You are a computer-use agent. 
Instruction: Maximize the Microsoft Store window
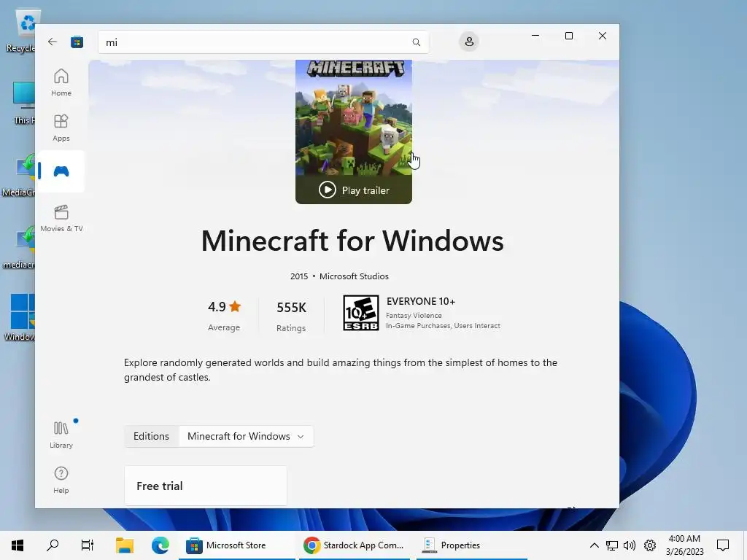click(x=569, y=36)
